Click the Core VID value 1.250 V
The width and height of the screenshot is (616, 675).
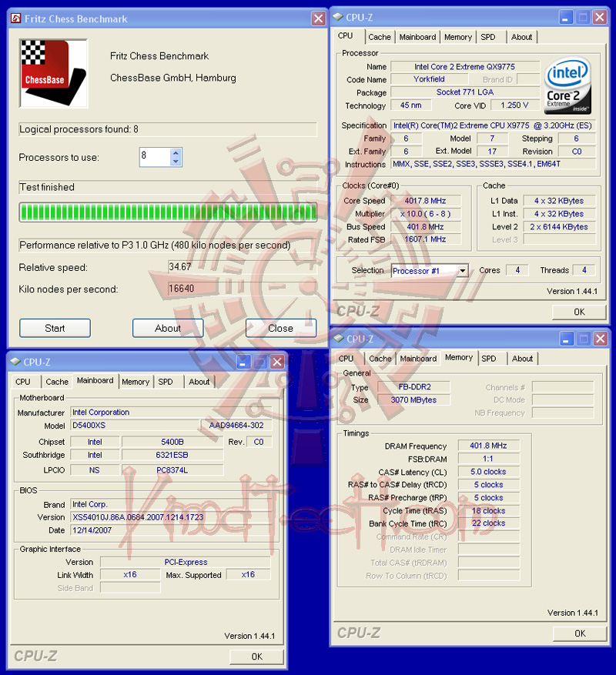tap(514, 105)
